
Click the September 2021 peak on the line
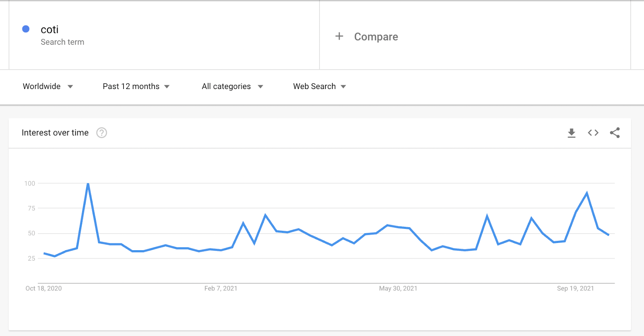click(x=587, y=193)
